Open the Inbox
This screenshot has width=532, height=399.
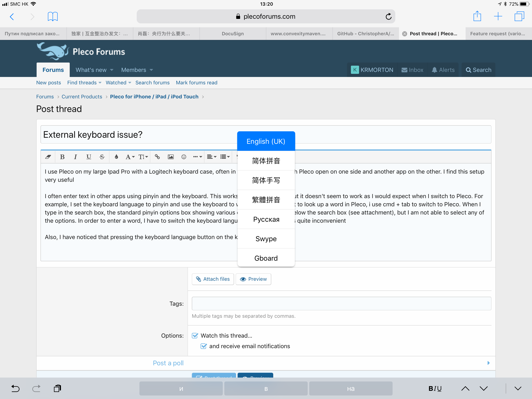click(412, 70)
